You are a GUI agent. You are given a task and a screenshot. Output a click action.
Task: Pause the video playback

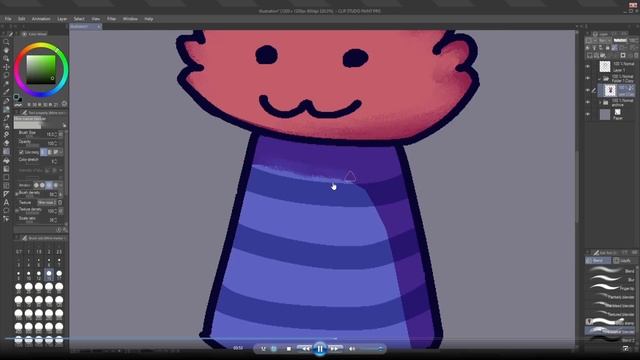point(320,349)
